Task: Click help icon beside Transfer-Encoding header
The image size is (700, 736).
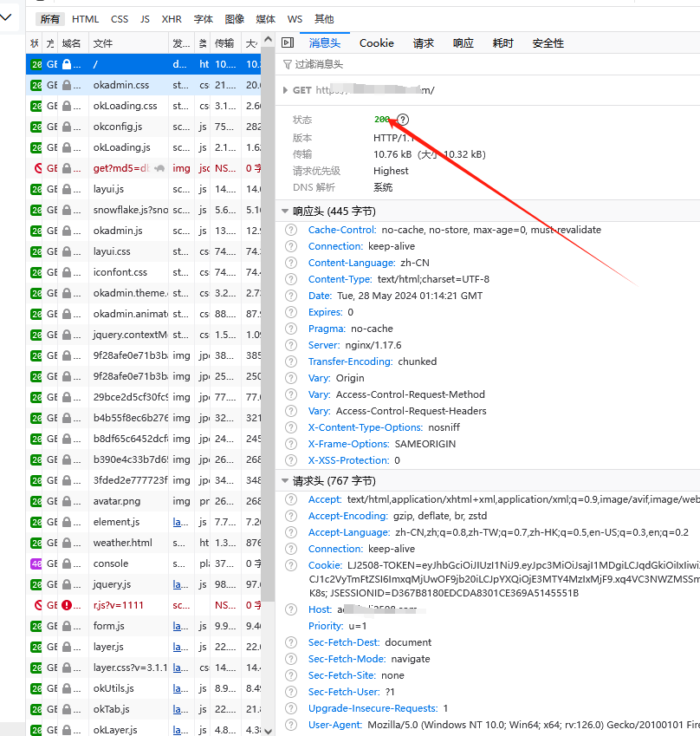Action: [x=291, y=361]
